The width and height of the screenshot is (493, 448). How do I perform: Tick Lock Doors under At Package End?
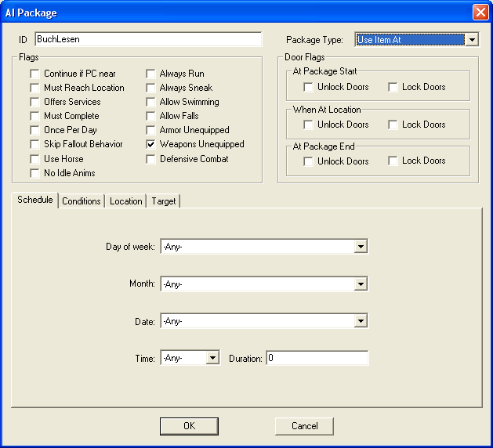click(x=393, y=161)
